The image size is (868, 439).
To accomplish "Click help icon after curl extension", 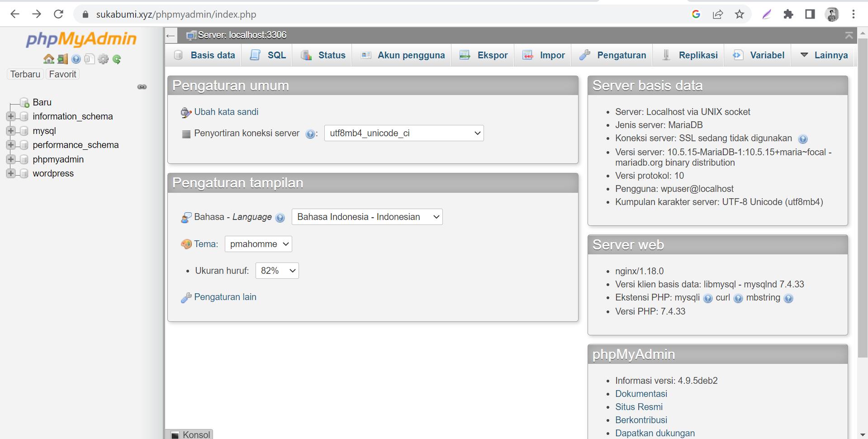I will [x=738, y=298].
